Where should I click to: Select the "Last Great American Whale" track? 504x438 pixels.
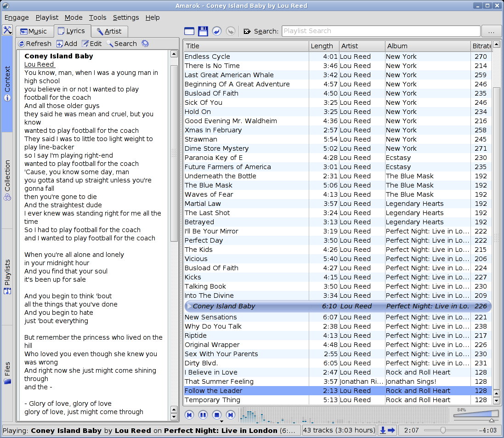pyautogui.click(x=338, y=75)
